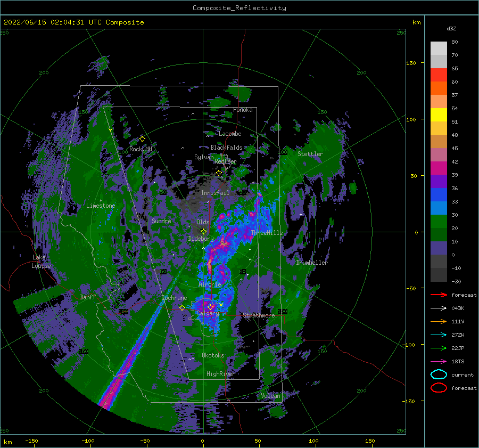
Task: Click the cyan current ellipse symbol
Action: pyautogui.click(x=439, y=374)
